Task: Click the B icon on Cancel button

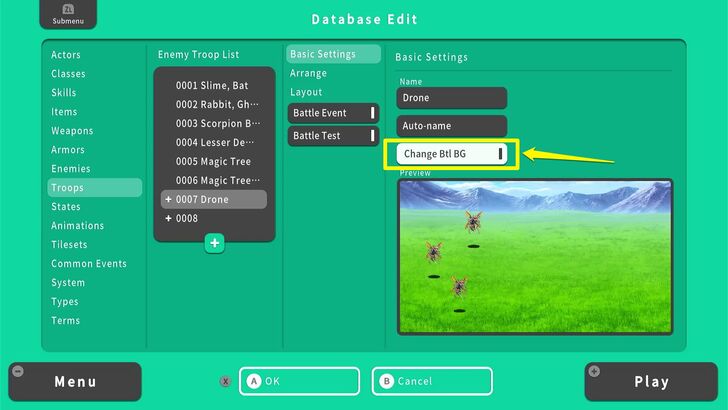Action: point(386,381)
